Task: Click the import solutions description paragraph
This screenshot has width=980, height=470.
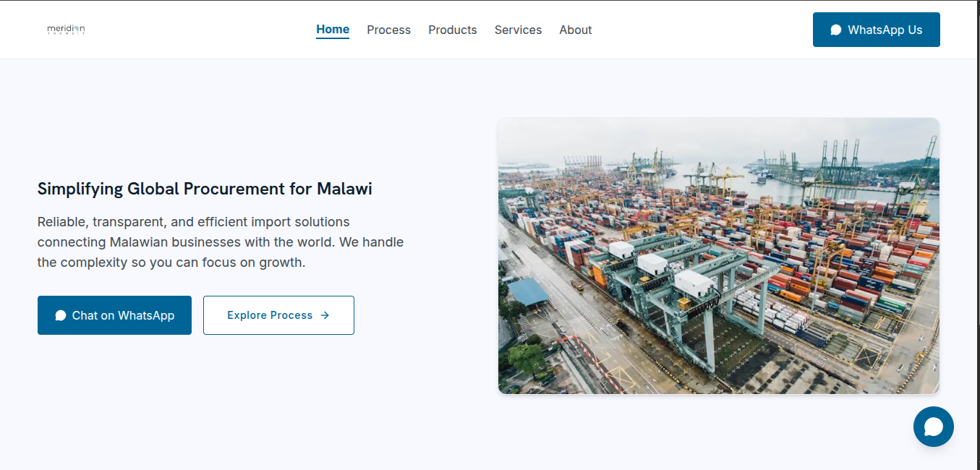Action: [x=221, y=242]
